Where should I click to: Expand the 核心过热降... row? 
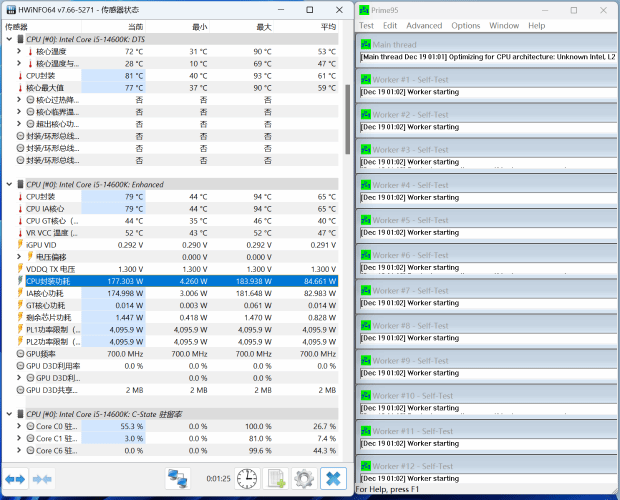[x=19, y=100]
